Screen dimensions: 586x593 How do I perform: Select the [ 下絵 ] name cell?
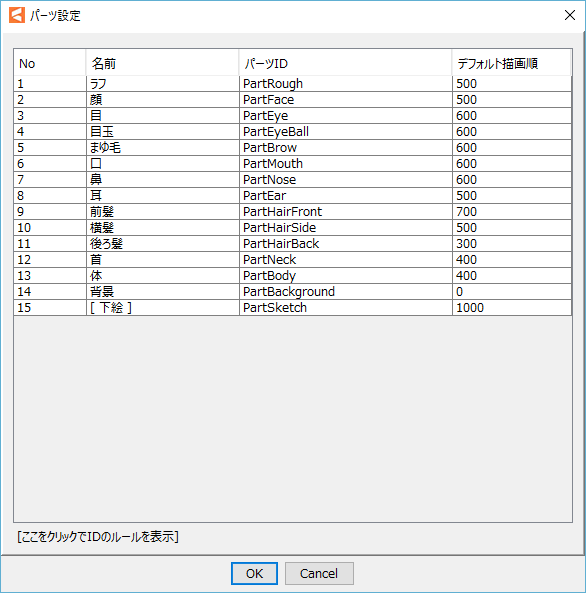pos(163,307)
